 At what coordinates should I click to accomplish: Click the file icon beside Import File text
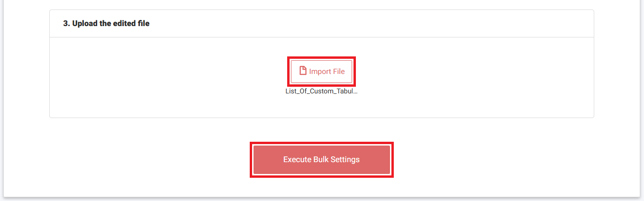[303, 71]
